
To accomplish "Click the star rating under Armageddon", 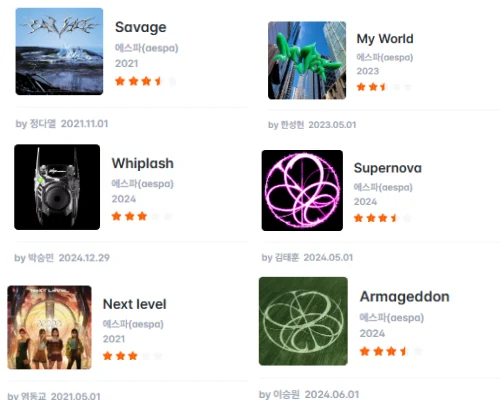I will [x=391, y=351].
